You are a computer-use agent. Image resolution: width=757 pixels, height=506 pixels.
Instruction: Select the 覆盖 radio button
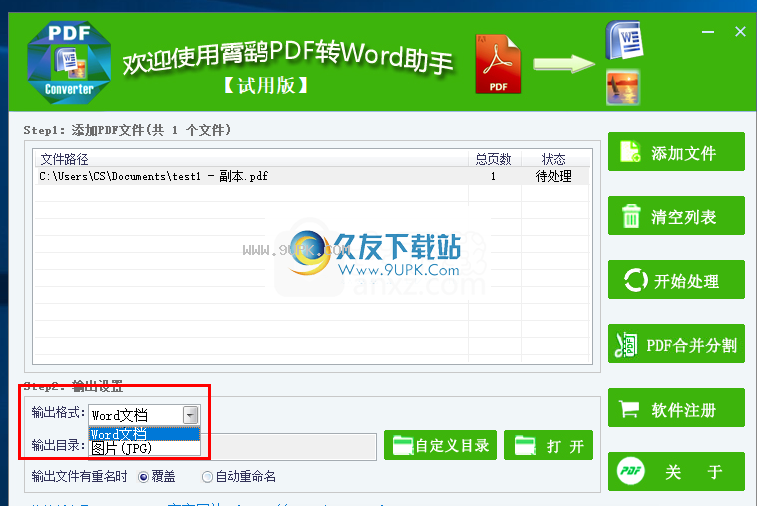point(143,477)
